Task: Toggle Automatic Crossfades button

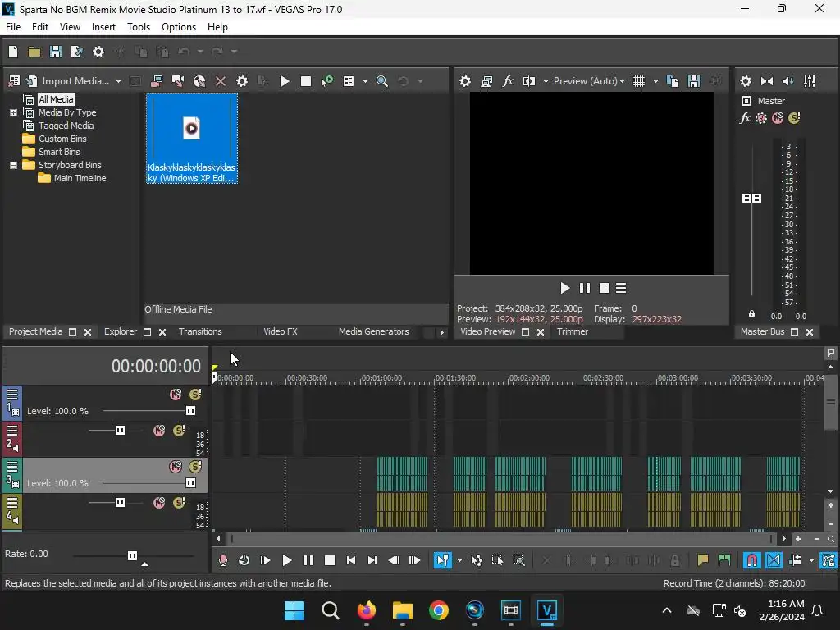Action: [x=774, y=560]
